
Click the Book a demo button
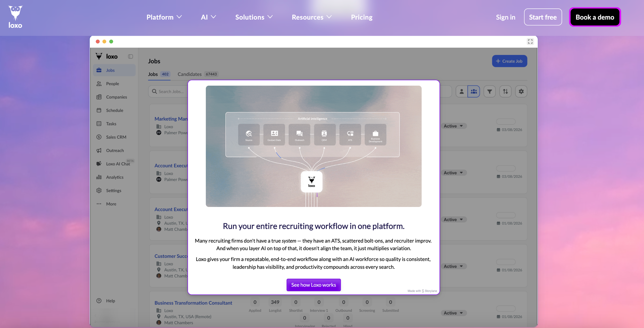coord(595,17)
